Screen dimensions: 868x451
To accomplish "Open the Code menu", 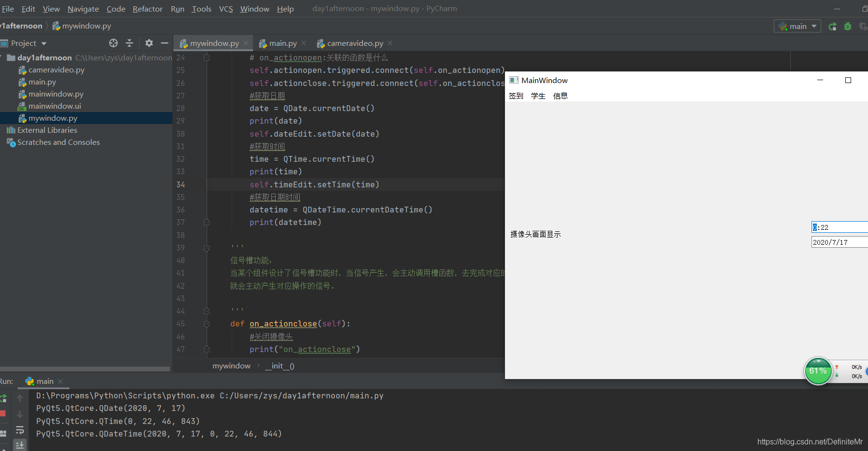I will tap(116, 9).
